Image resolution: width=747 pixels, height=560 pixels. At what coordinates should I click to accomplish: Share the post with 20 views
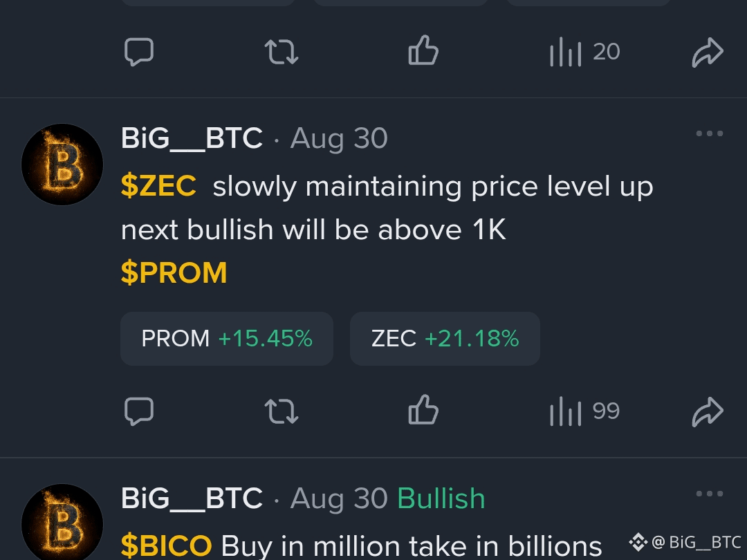tap(708, 52)
